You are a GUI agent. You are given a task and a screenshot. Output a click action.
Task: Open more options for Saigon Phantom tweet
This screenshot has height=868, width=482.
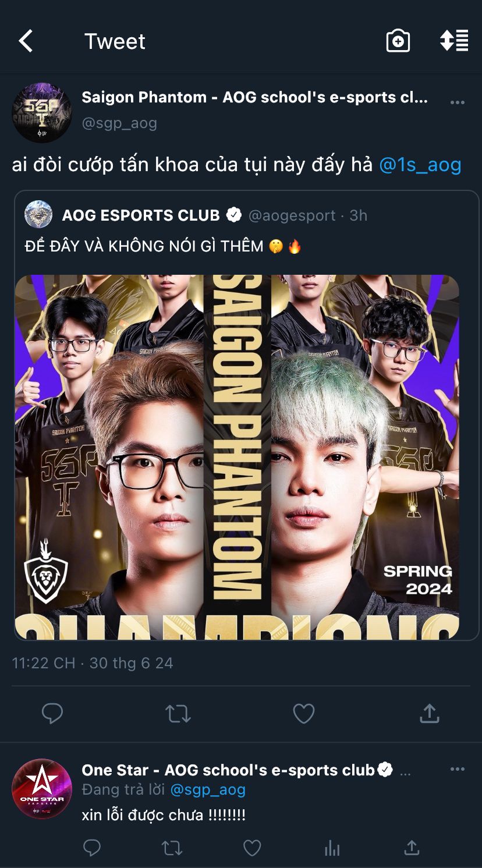[x=458, y=102]
